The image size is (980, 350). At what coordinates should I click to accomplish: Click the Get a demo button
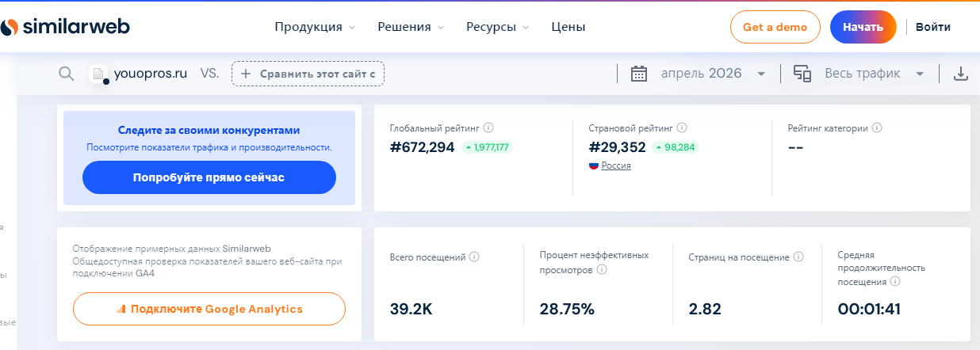[x=775, y=27]
